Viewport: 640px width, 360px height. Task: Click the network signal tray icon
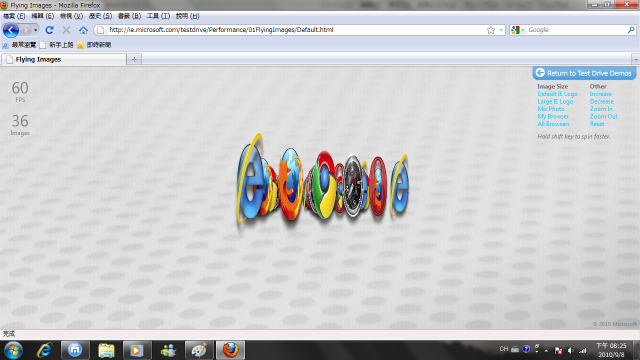click(x=583, y=351)
